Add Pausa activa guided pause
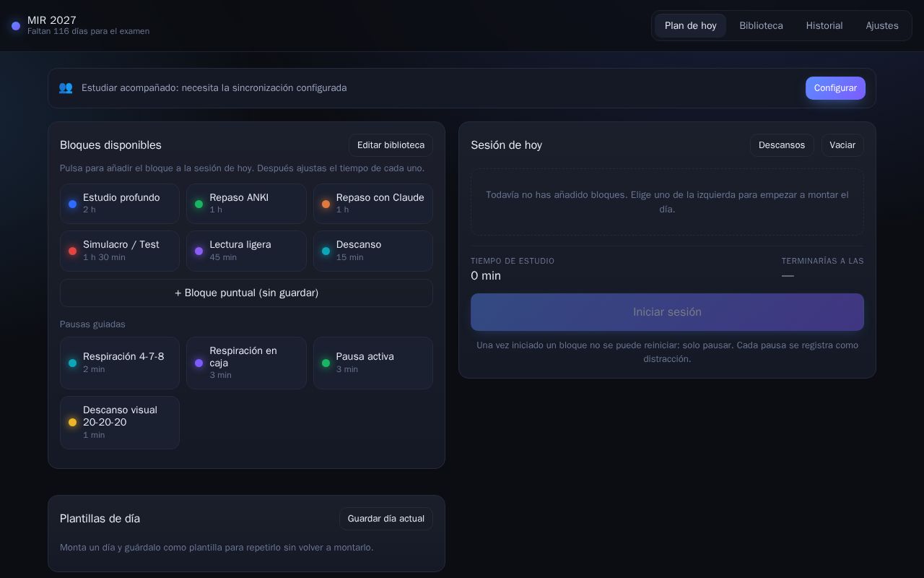Viewport: 924px width, 578px height. click(373, 363)
